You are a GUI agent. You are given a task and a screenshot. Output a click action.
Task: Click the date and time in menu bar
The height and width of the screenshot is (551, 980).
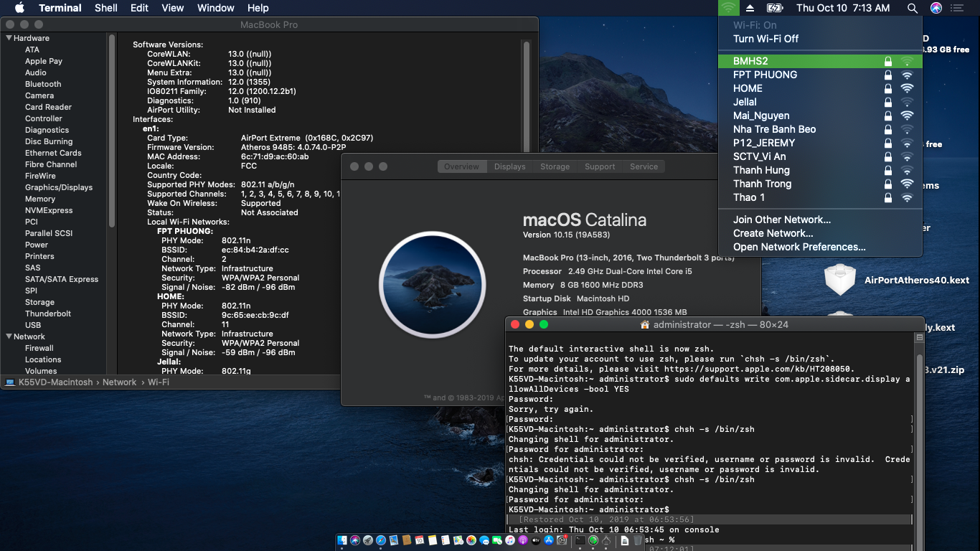(843, 8)
